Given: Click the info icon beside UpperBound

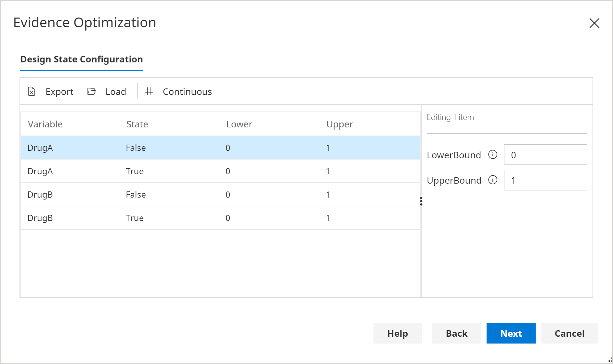Looking at the screenshot, I should (x=493, y=180).
